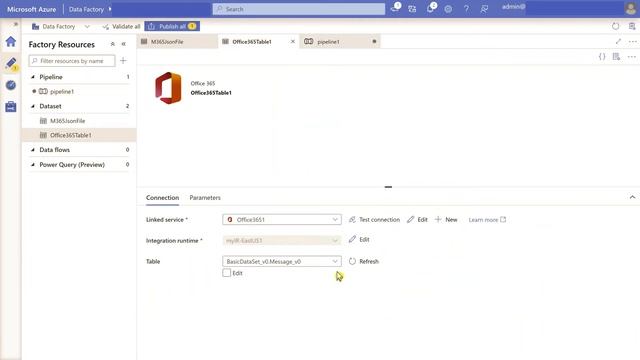
Task: Open the Connection tab
Action: (162, 198)
